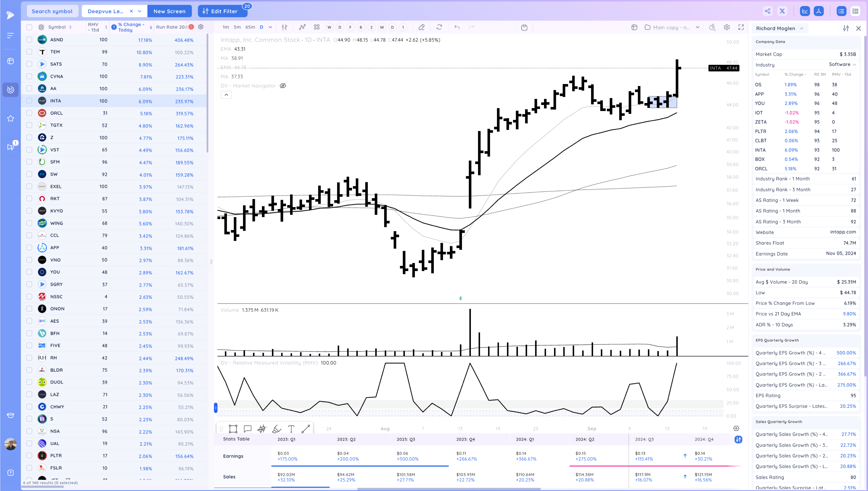868x491 pixels.
Task: Open the watchlist star icon in sidebar
Action: coord(10,118)
